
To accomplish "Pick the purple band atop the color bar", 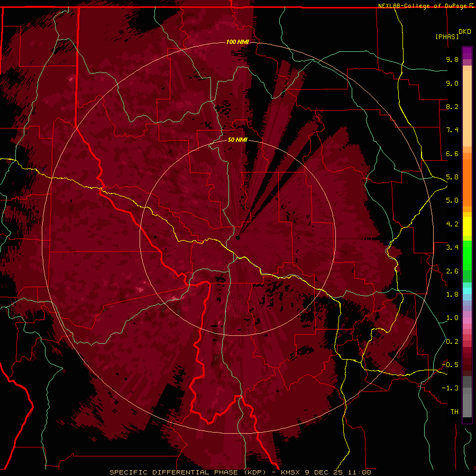I will coord(467,53).
